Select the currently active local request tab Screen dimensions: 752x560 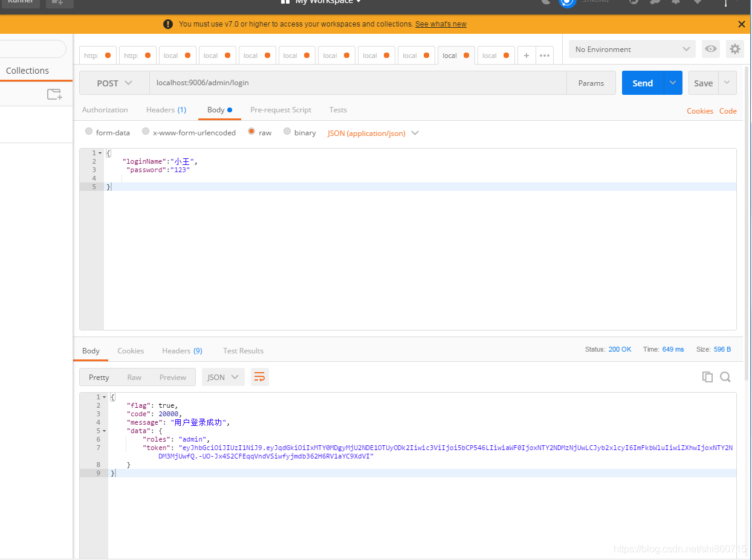point(456,55)
